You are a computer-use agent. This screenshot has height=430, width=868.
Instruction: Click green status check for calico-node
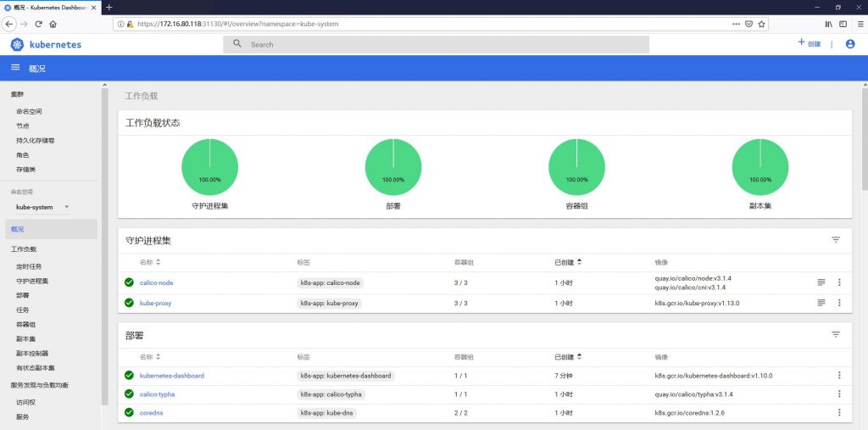(129, 282)
